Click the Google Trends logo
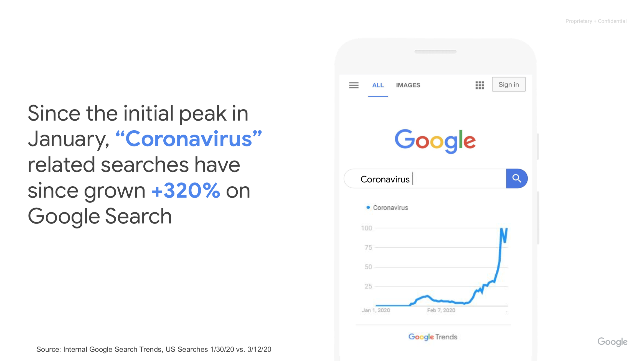The width and height of the screenshot is (644, 361). [433, 337]
